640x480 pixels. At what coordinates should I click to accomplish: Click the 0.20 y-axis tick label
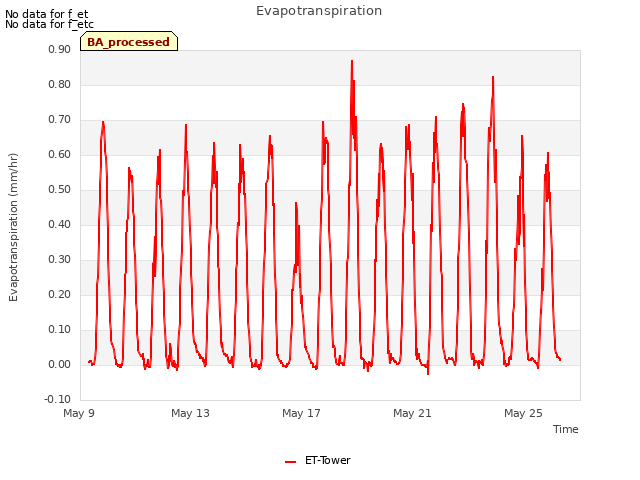tap(60, 294)
